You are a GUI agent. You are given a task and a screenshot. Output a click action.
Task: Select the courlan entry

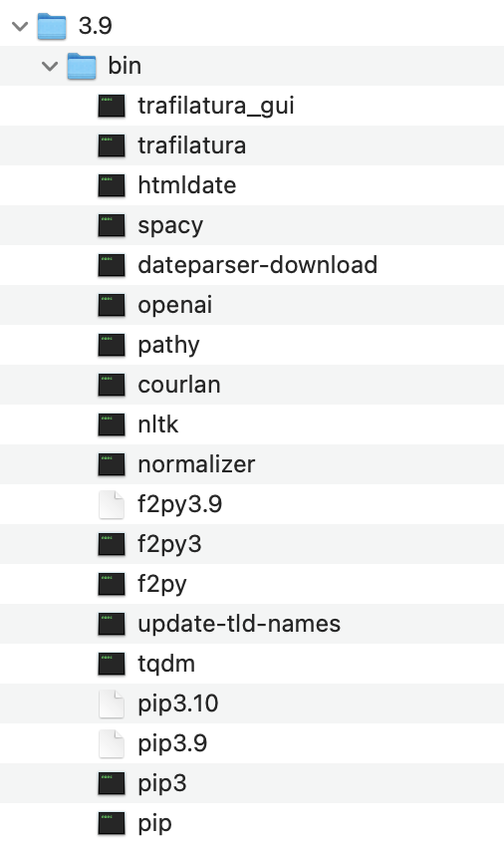179,385
